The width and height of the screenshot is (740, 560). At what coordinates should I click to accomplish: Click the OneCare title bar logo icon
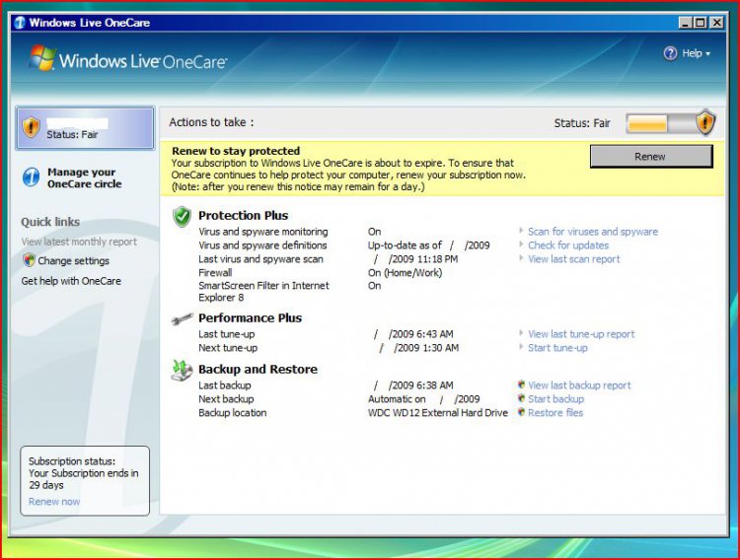pos(20,22)
